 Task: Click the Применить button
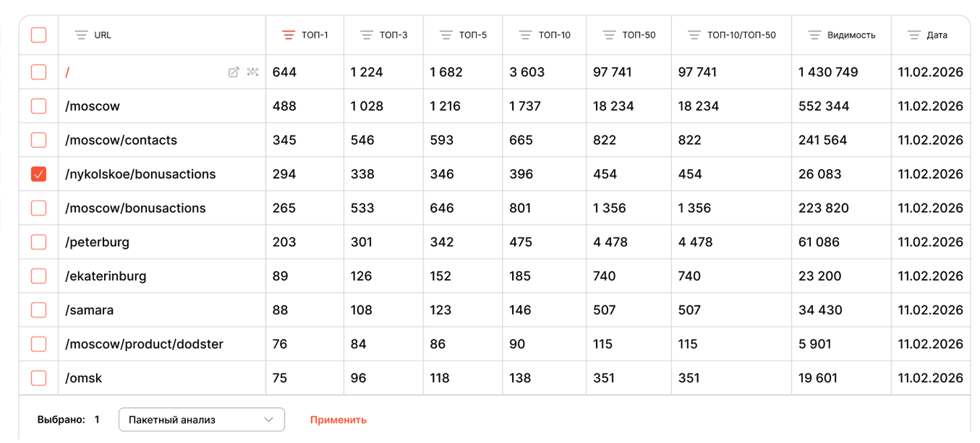[x=338, y=420]
